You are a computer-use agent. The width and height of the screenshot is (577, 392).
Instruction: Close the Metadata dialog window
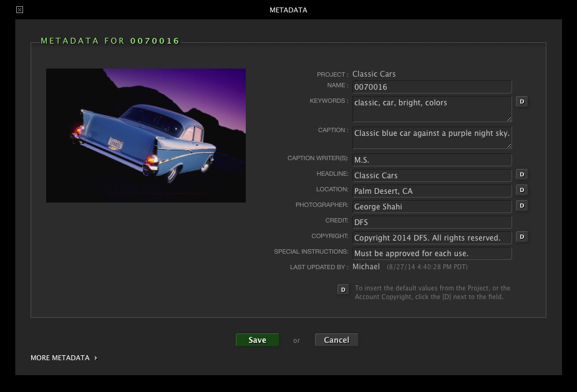click(x=20, y=9)
